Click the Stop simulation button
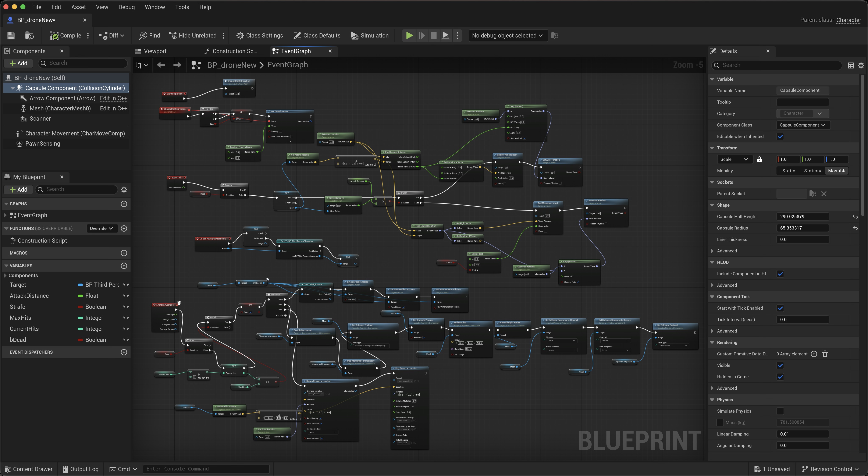 coord(433,35)
